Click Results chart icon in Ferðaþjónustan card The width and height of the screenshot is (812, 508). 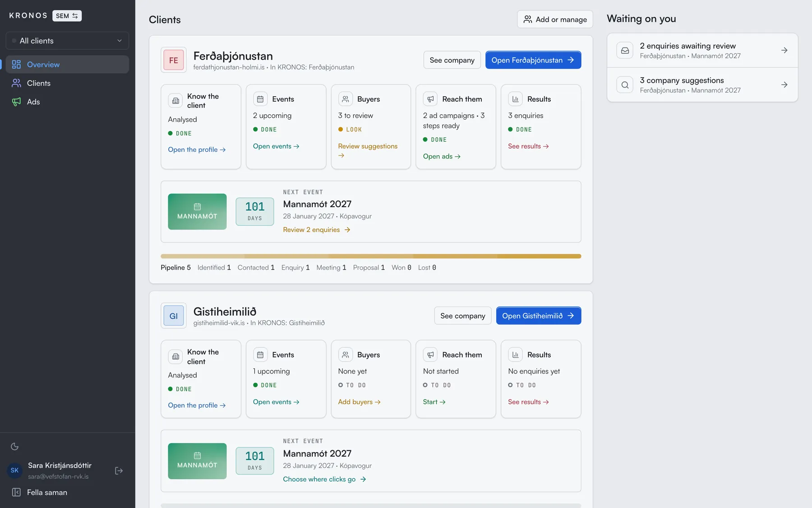click(x=516, y=99)
